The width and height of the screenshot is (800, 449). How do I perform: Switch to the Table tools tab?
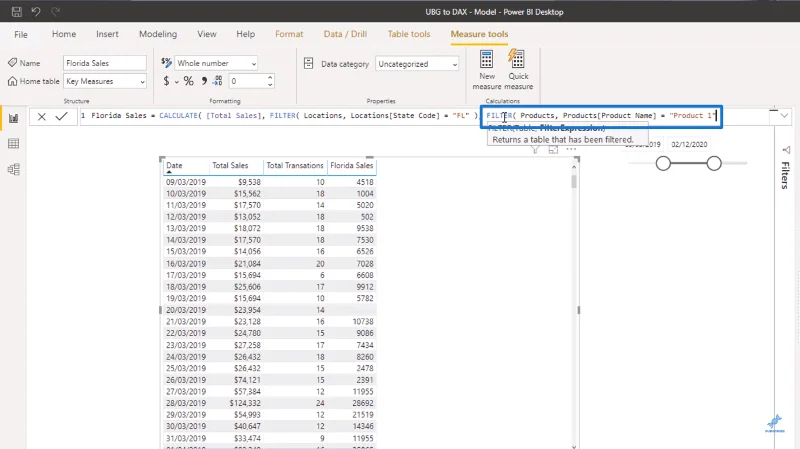409,34
